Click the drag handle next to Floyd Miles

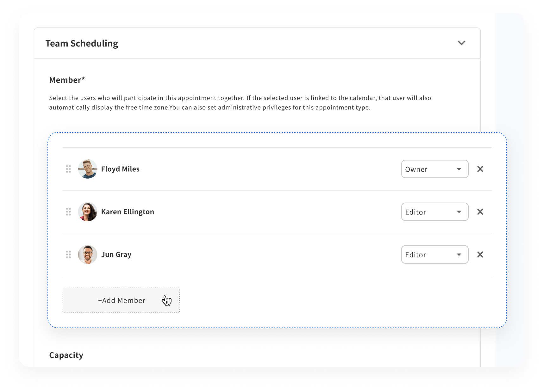[69, 169]
